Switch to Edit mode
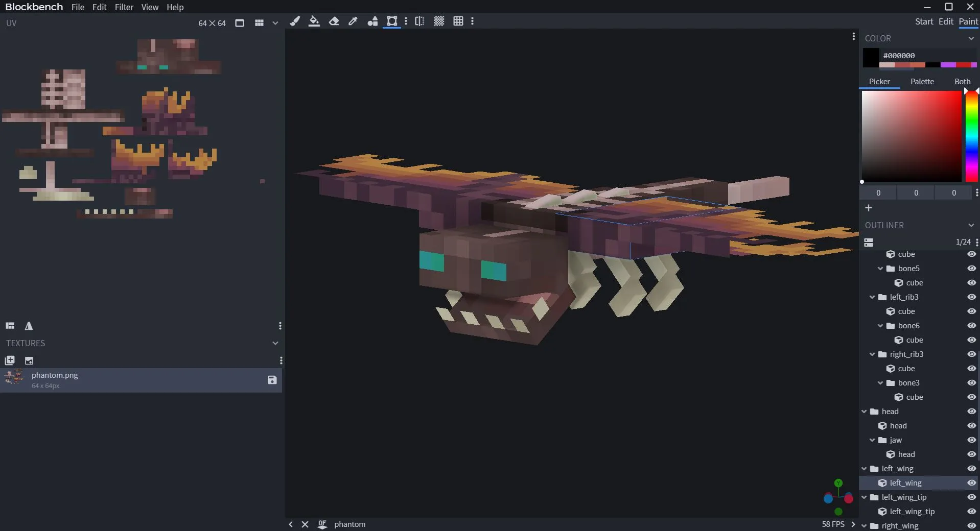 946,21
